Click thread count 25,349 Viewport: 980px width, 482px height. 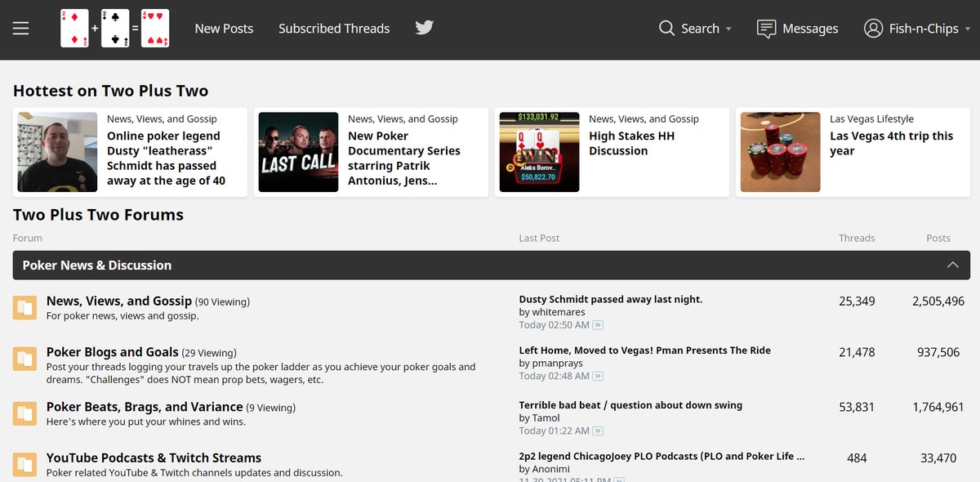click(857, 301)
